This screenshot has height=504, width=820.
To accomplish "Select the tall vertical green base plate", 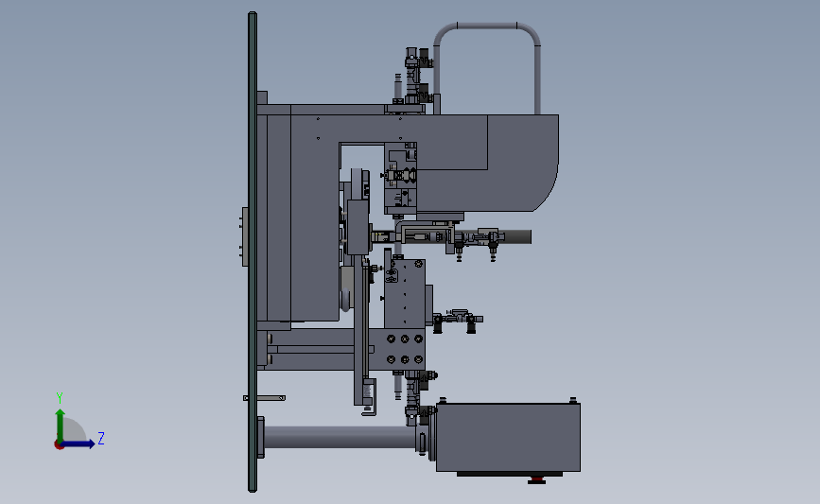I will (x=253, y=252).
